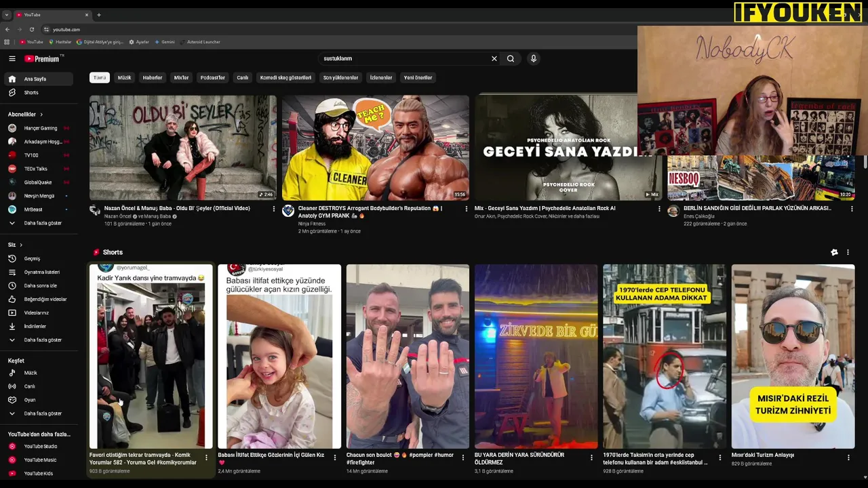The image size is (868, 488).
Task: Toggle Shorts shelf feedback icon
Action: (834, 252)
